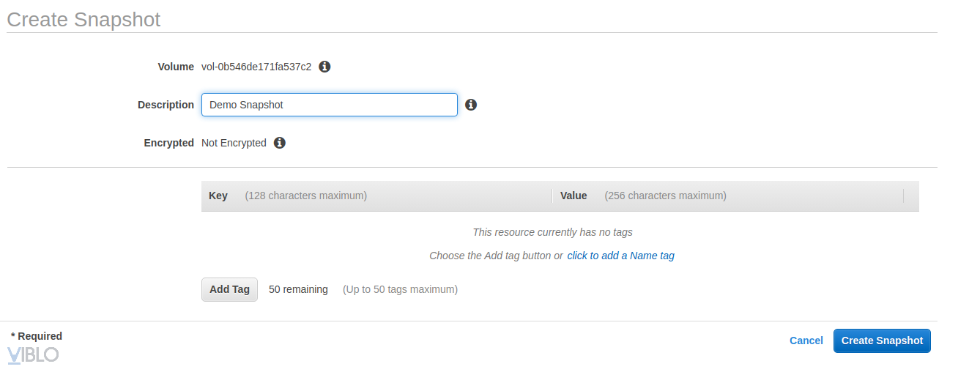The image size is (980, 372).
Task: Click the Viblo logo watermark
Action: [33, 355]
